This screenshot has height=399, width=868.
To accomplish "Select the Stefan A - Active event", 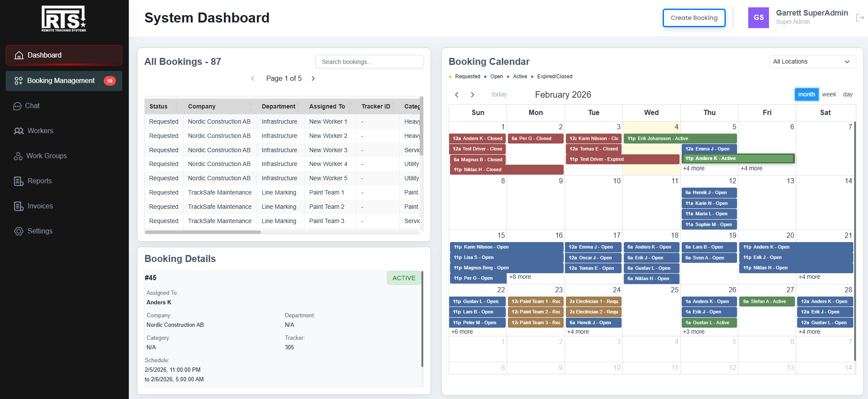I will click(766, 301).
